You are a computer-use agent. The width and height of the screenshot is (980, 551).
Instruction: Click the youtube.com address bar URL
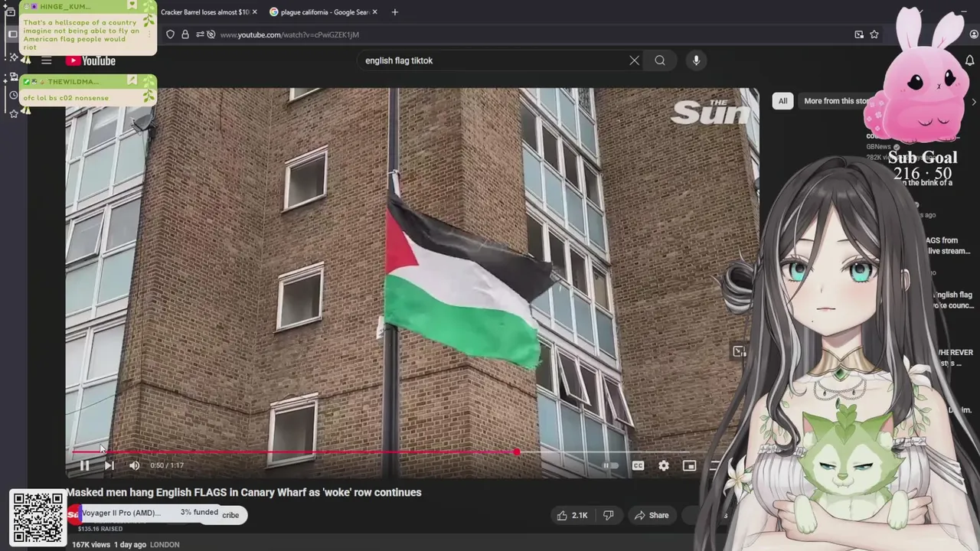[x=289, y=34]
